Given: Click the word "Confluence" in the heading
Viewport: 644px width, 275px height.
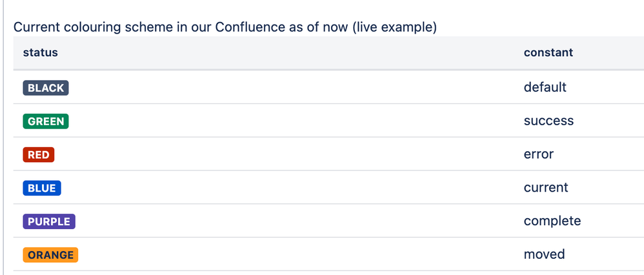Looking at the screenshot, I should (x=250, y=28).
